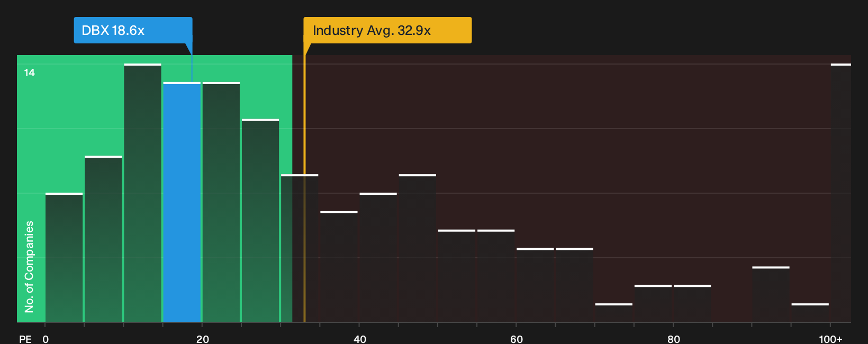The image size is (868, 344).
Task: Select the highlighted blue DBX histogram bar
Action: coord(182,202)
